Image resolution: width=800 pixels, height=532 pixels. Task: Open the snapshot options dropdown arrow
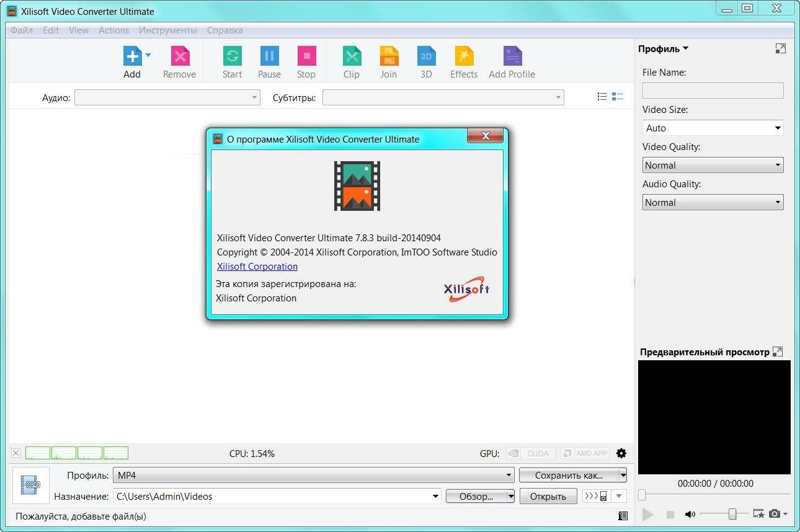[785, 514]
